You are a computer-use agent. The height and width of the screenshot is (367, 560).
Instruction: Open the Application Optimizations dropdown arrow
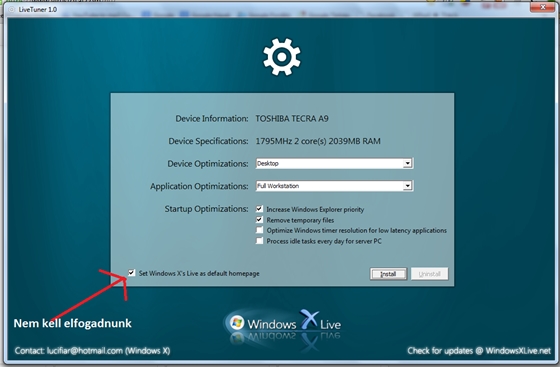(x=408, y=186)
